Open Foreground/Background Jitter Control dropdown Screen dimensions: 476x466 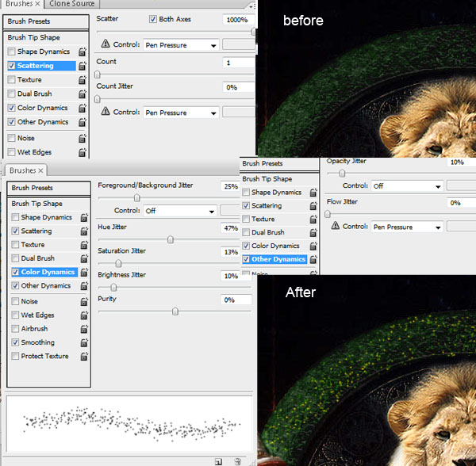coord(180,211)
